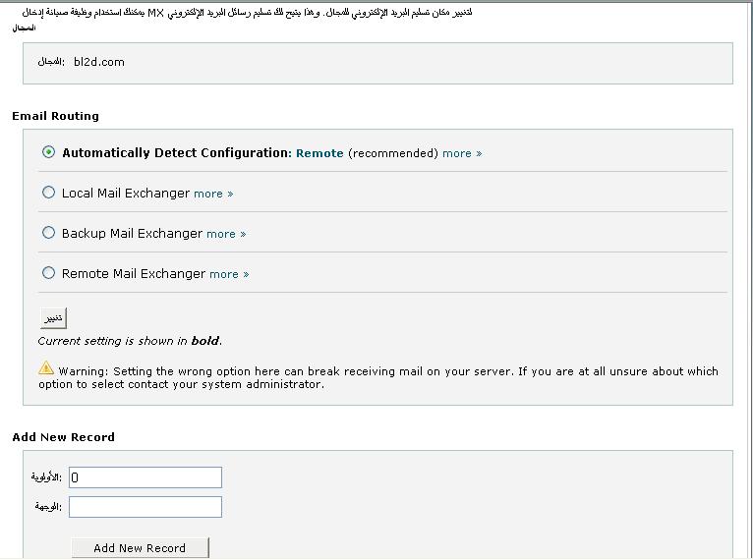753x560 pixels.
Task: Select Automatically Detect Configuration radio button
Action: (49, 152)
